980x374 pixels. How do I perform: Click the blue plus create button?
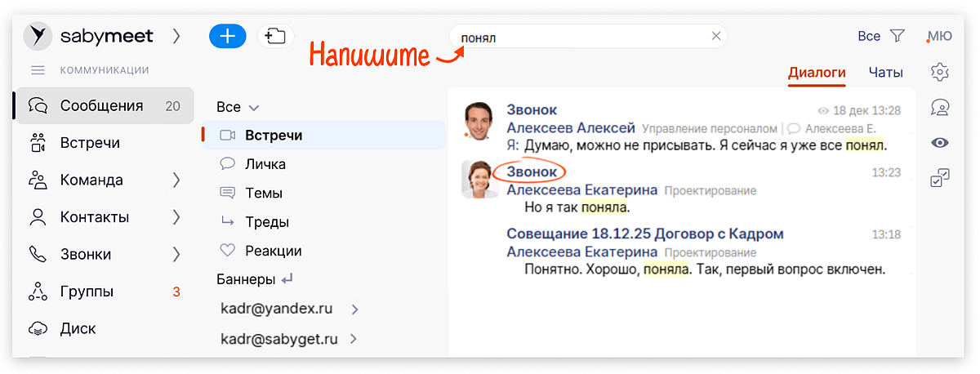click(x=227, y=36)
